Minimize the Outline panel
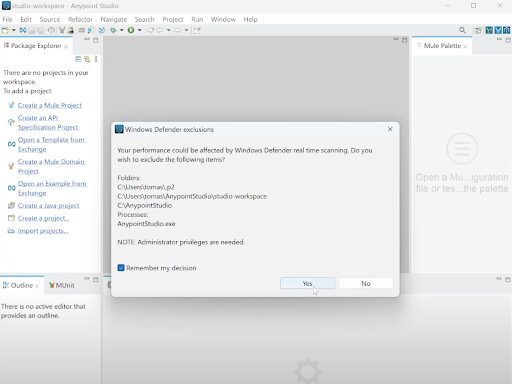The image size is (512, 384). [x=87, y=279]
